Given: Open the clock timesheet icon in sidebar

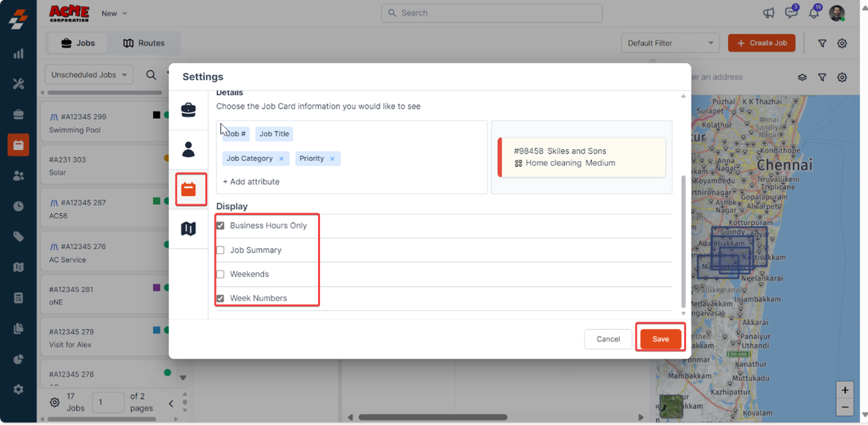Looking at the screenshot, I should click(18, 206).
